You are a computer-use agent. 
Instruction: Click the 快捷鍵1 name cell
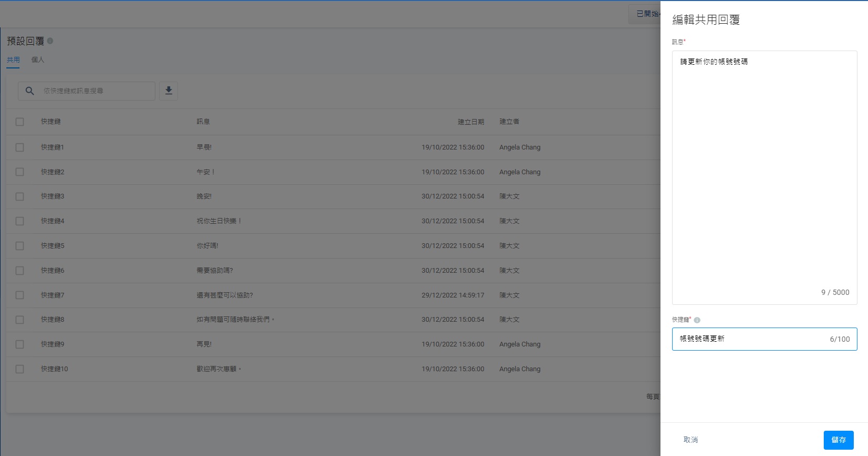click(x=53, y=147)
